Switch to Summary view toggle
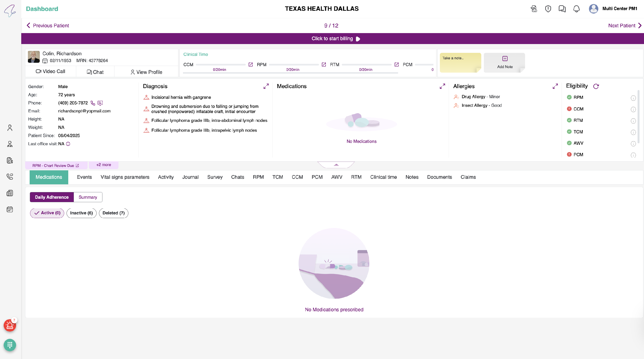This screenshot has height=359, width=644. (88, 197)
